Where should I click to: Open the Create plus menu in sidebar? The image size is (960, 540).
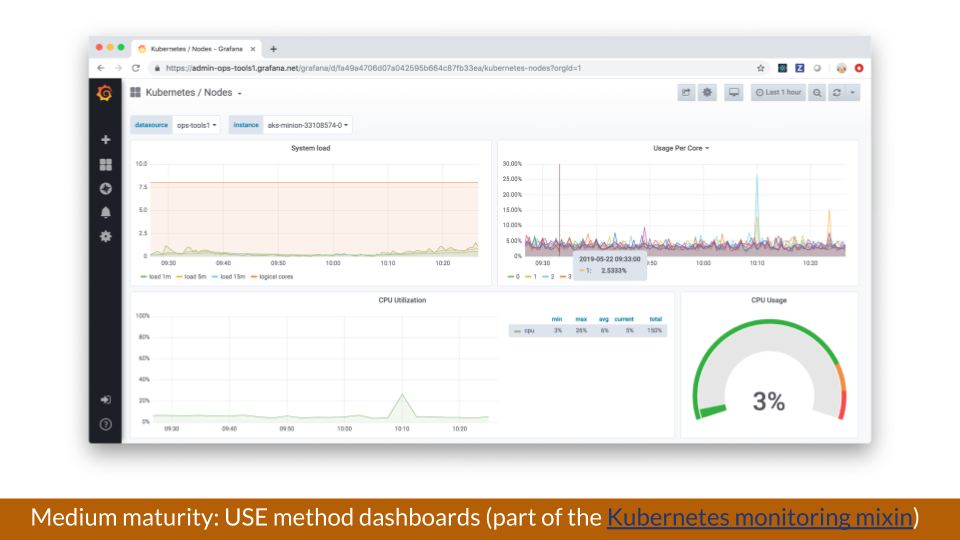pyautogui.click(x=105, y=140)
